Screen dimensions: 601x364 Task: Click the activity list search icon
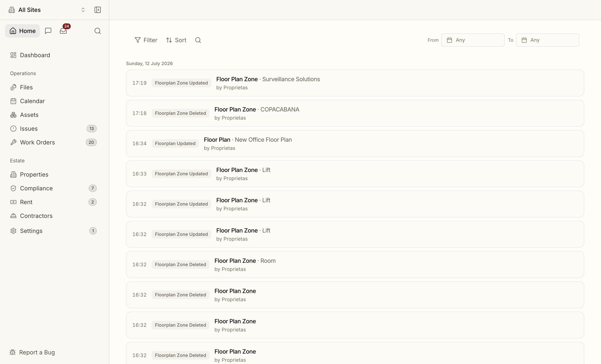coord(198,40)
